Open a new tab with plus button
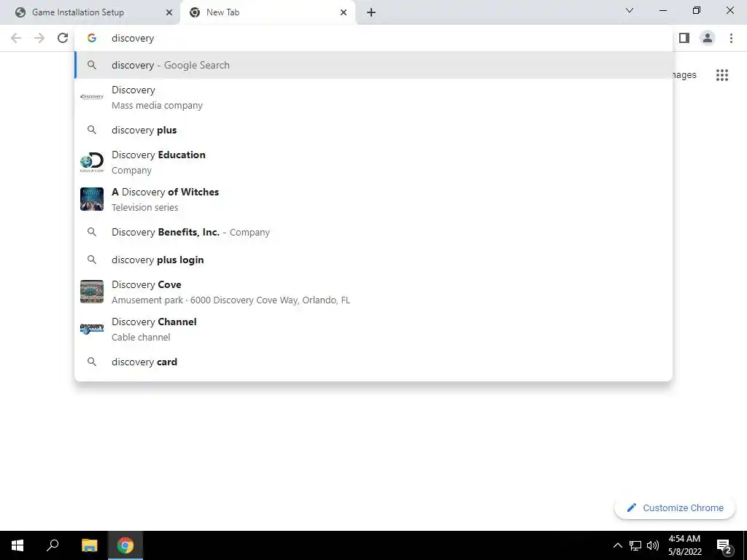The image size is (747, 560). 371,12
